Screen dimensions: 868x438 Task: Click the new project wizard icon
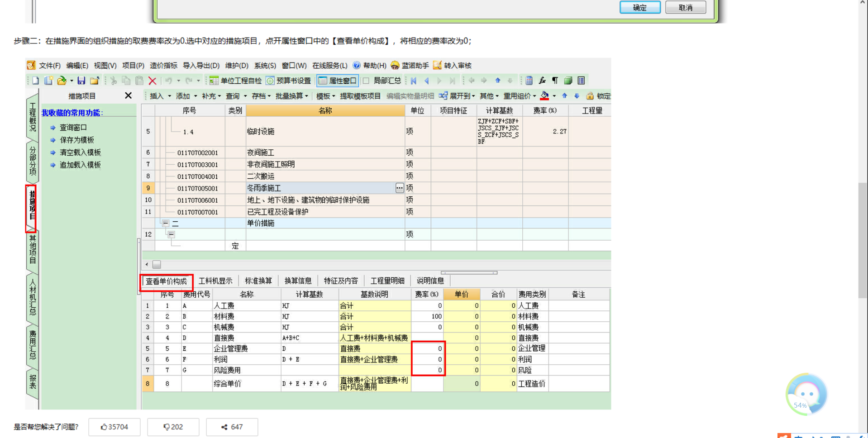coord(48,81)
